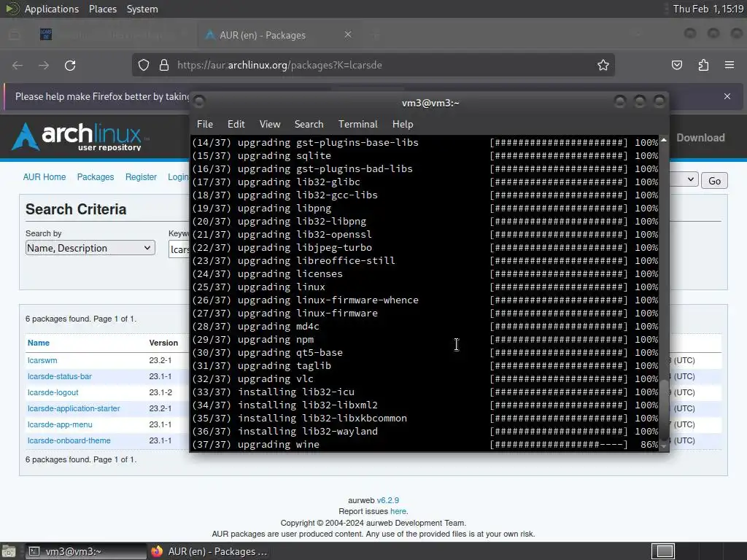The width and height of the screenshot is (747, 560).
Task: Click the terminal icon in taskbar entry
Action: pos(34,551)
